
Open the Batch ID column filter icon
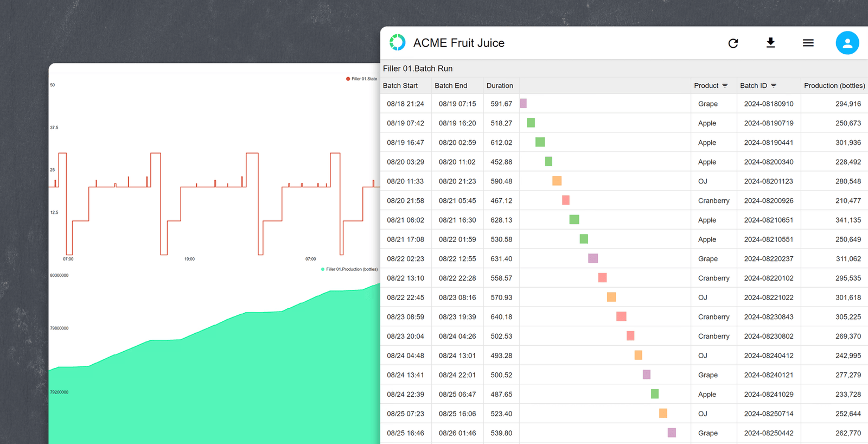click(774, 86)
